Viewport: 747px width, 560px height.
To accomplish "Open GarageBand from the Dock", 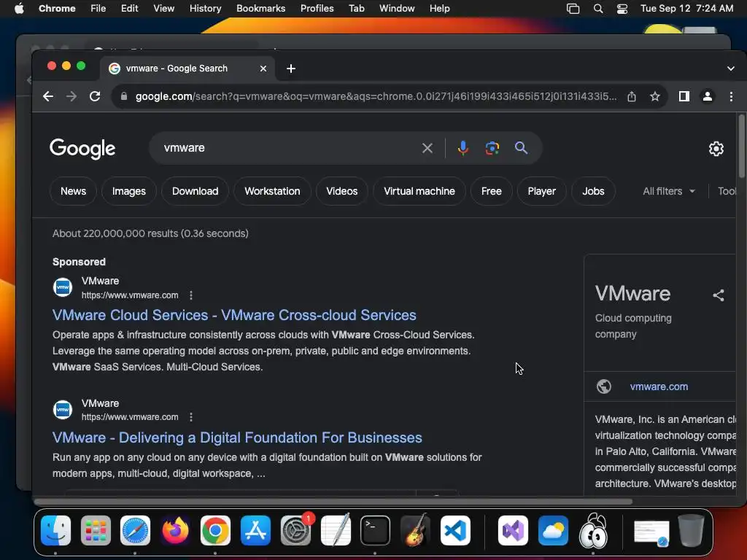I will (415, 531).
